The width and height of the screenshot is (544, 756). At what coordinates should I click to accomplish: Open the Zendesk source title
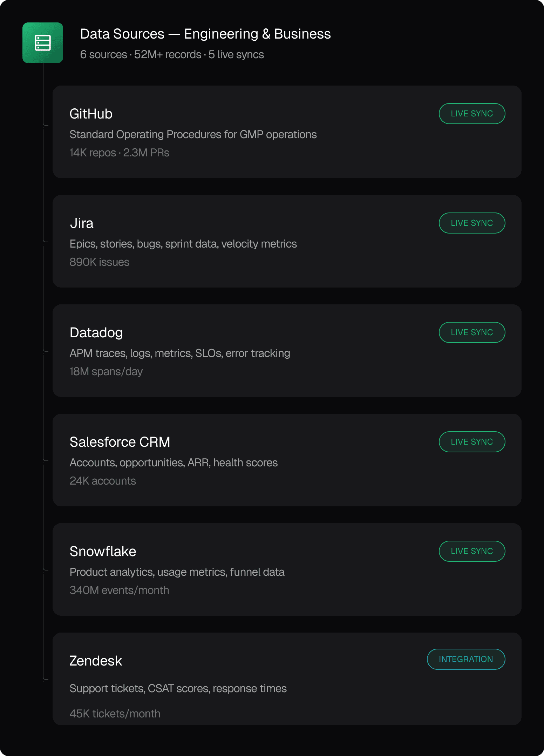pyautogui.click(x=96, y=661)
